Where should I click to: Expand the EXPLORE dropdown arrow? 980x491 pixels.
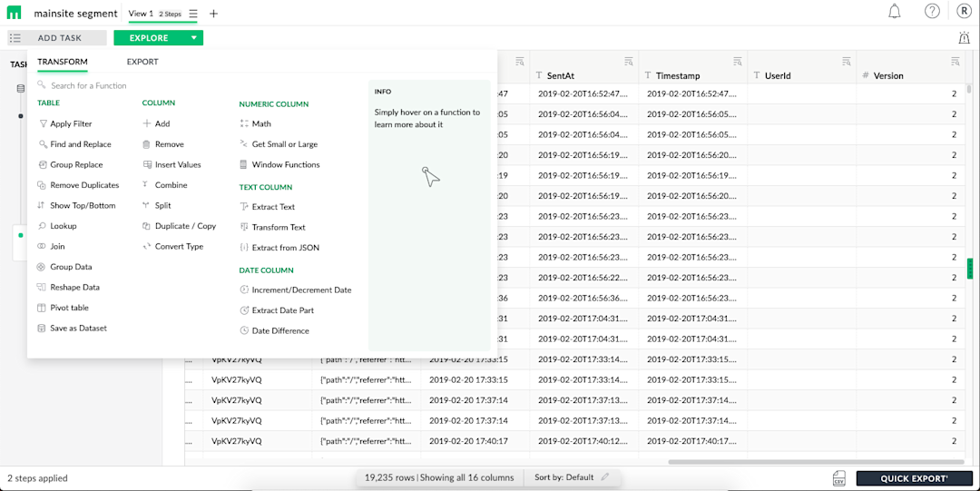(194, 38)
